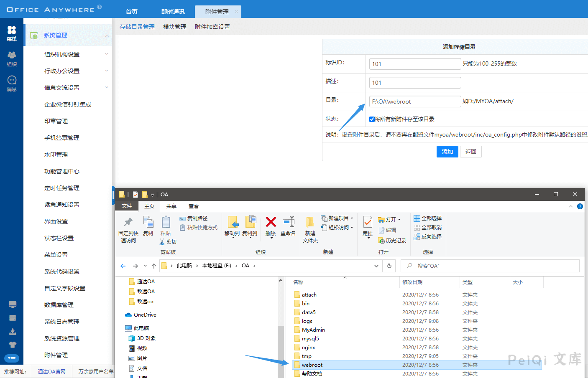
Task: Open the address bar history dropdown
Action: [376, 266]
